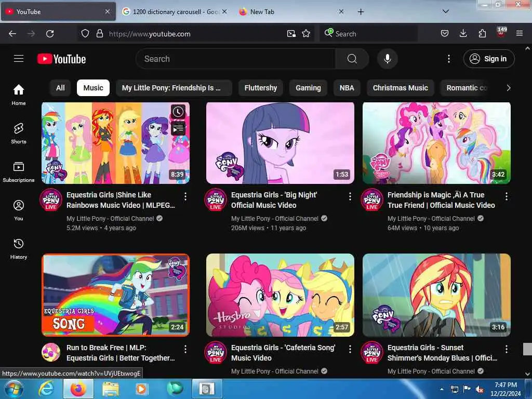This screenshot has height=399, width=532.
Task: Show next category chips with right arrow
Action: 508,88
